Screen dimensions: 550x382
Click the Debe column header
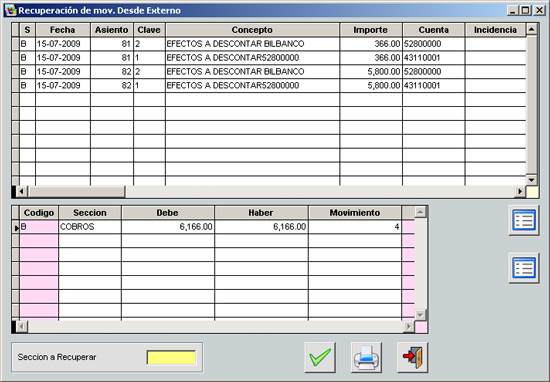pos(168,213)
